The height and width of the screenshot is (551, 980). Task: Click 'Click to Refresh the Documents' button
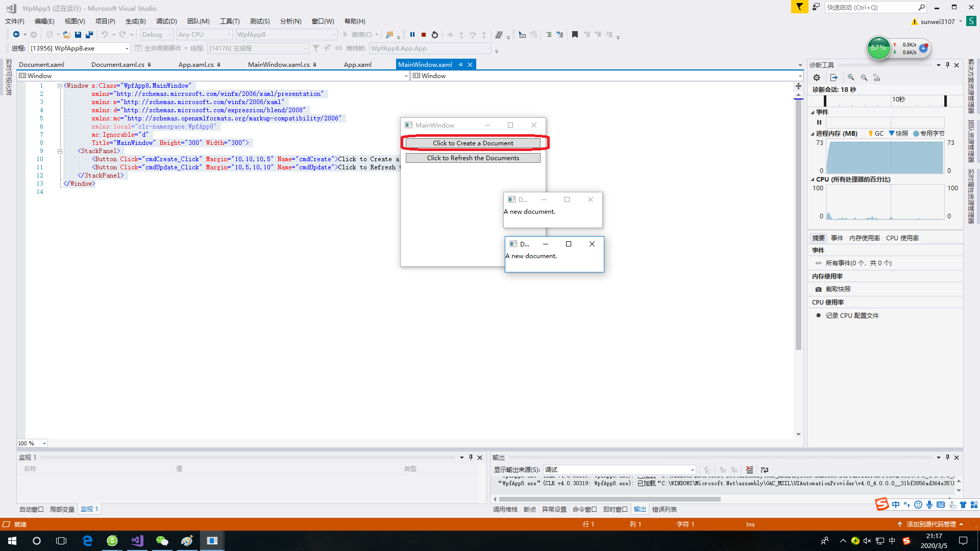473,158
